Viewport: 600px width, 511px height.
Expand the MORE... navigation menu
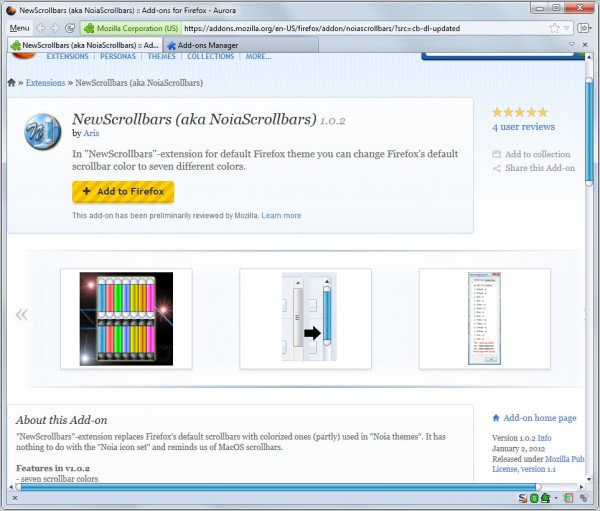(258, 56)
